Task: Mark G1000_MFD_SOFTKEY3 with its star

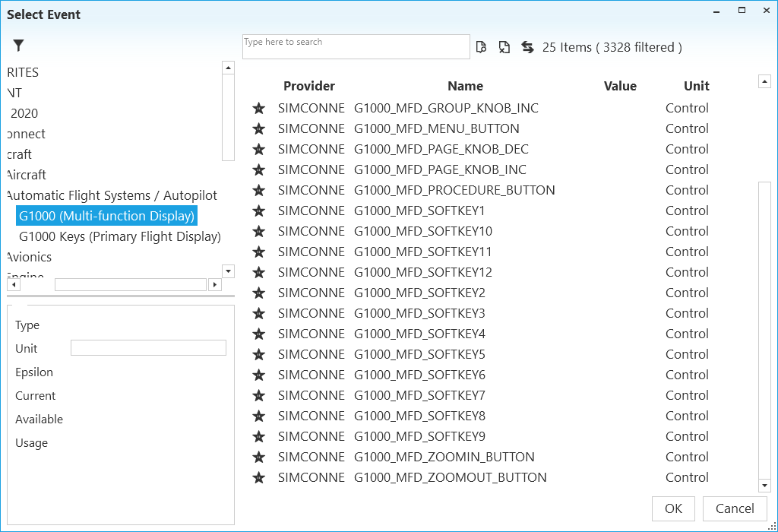Action: [258, 314]
